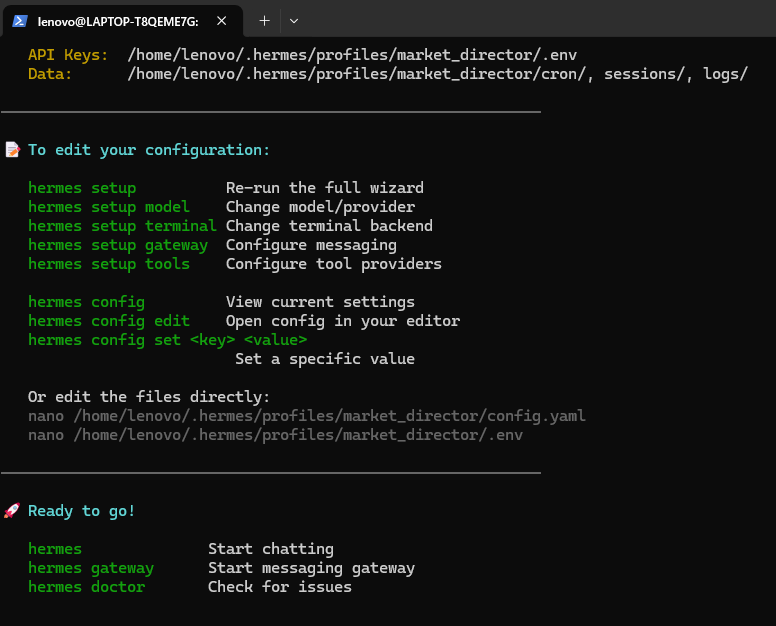Click the rocket emoji beside Ready to go

[x=12, y=511]
